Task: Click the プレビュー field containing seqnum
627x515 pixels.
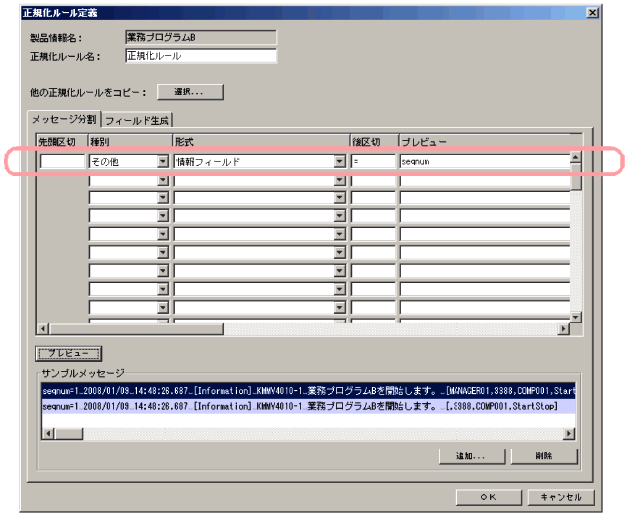Action: tap(484, 161)
